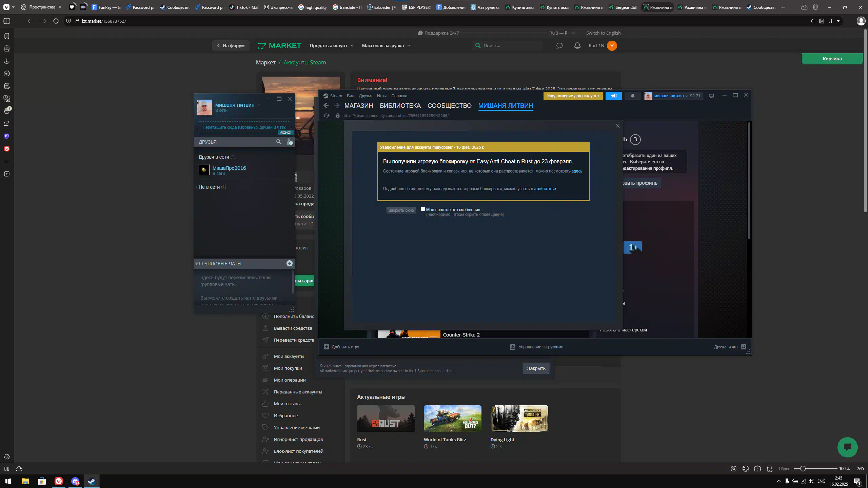Switch to Steam БИБЛИОТЕКА tab
Screen dimensions: 868x488
coord(400,106)
